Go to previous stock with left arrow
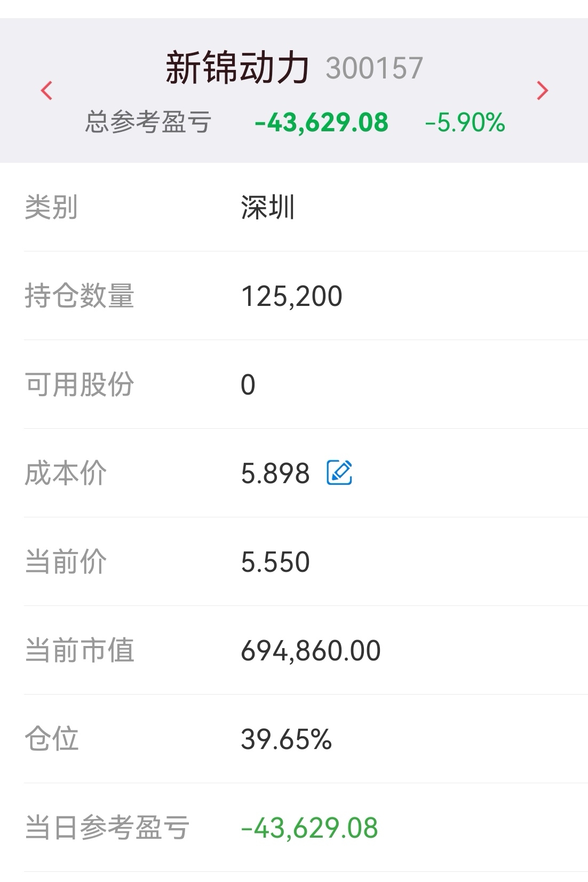588x882 pixels. 47,91
